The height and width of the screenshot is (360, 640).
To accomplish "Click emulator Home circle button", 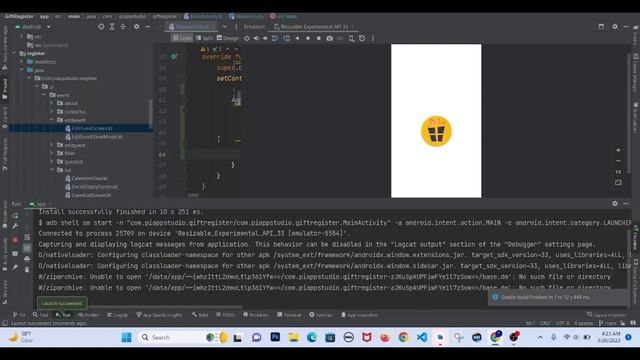I will [308, 38].
